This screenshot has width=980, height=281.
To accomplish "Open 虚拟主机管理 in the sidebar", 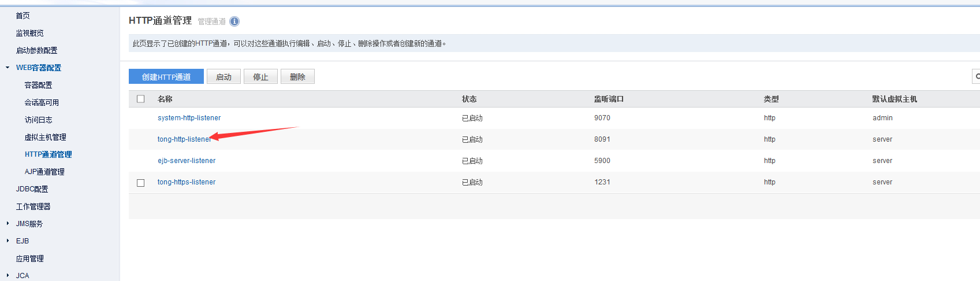I will [45, 137].
